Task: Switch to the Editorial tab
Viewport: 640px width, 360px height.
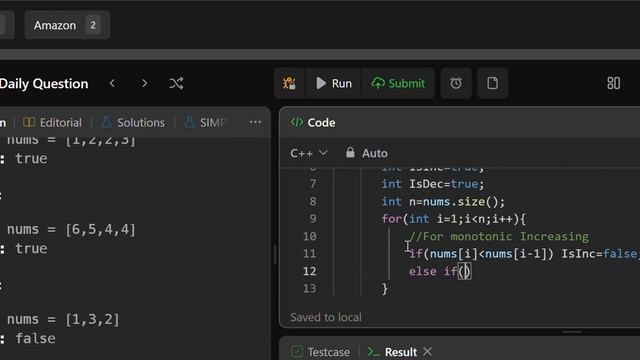Action: click(53, 122)
